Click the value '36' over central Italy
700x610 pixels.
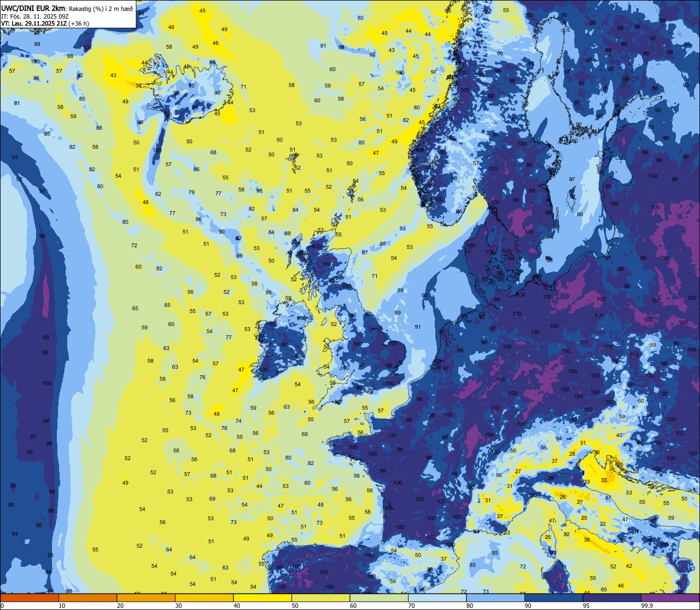pyautogui.click(x=587, y=540)
